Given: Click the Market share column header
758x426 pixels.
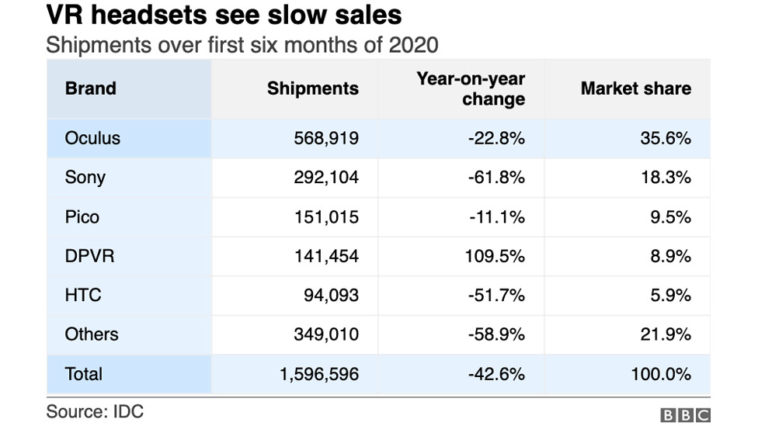Looking at the screenshot, I should tap(635, 88).
